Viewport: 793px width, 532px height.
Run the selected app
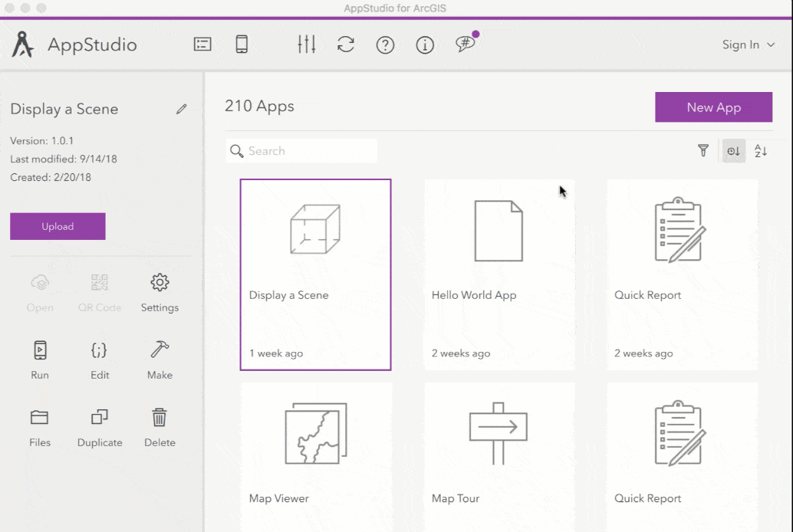click(x=40, y=360)
